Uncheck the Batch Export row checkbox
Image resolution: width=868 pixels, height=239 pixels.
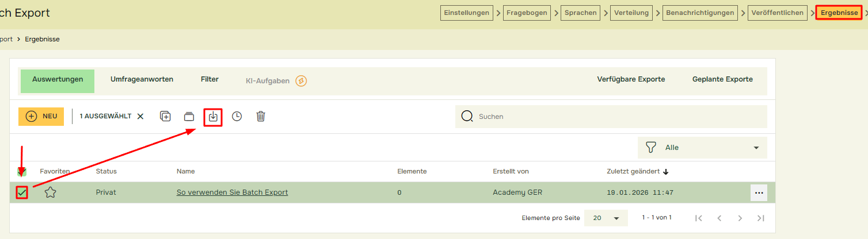pyautogui.click(x=22, y=193)
